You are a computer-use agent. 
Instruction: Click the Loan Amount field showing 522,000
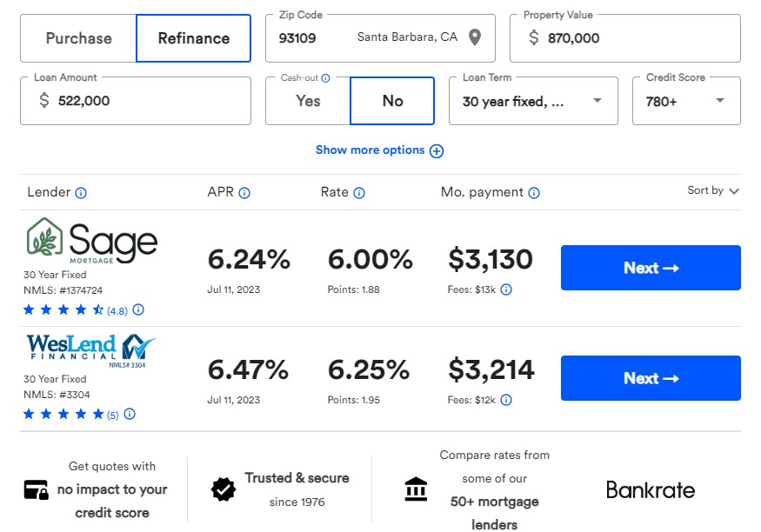136,101
